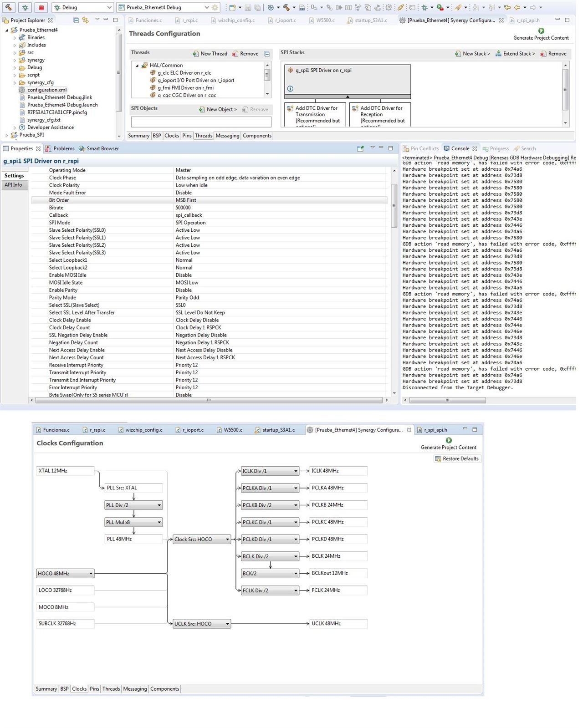Click Generate Project Content in Clocks Configuration
This screenshot has height=728, width=583.
[449, 444]
